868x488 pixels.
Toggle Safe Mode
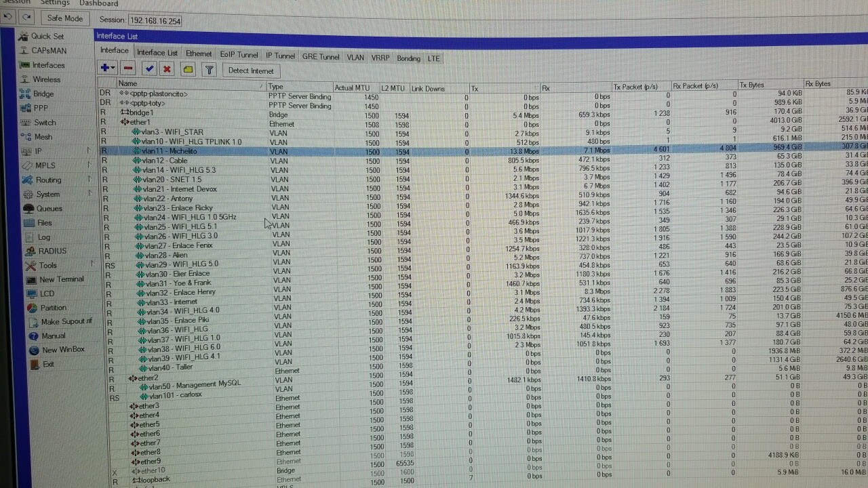click(x=65, y=18)
